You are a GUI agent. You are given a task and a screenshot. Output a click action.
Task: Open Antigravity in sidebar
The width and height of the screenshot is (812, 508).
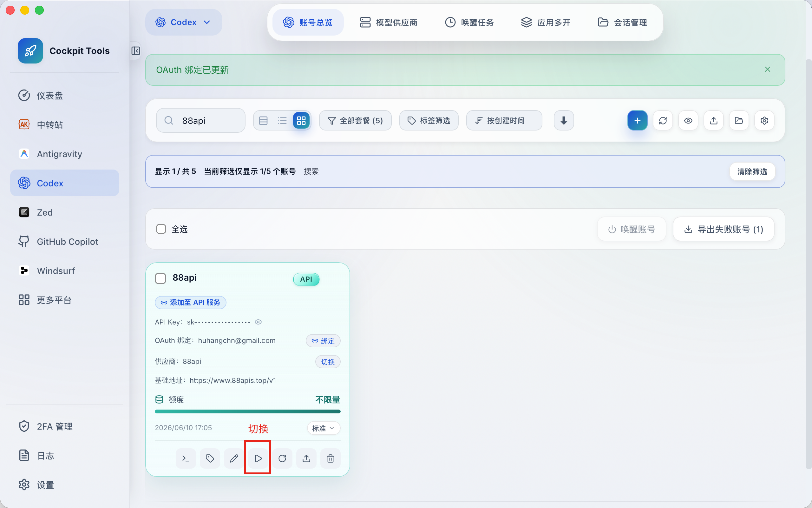65,154
